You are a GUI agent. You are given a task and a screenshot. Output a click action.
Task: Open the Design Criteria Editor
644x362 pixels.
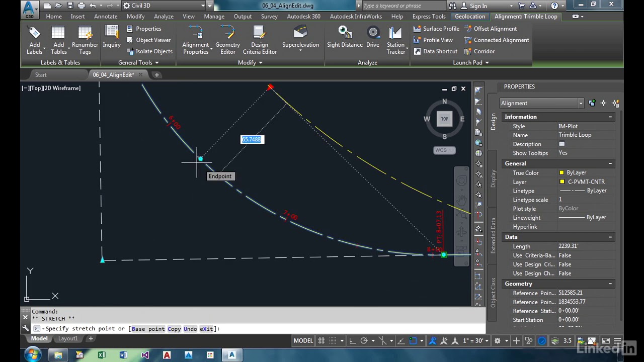(x=260, y=40)
